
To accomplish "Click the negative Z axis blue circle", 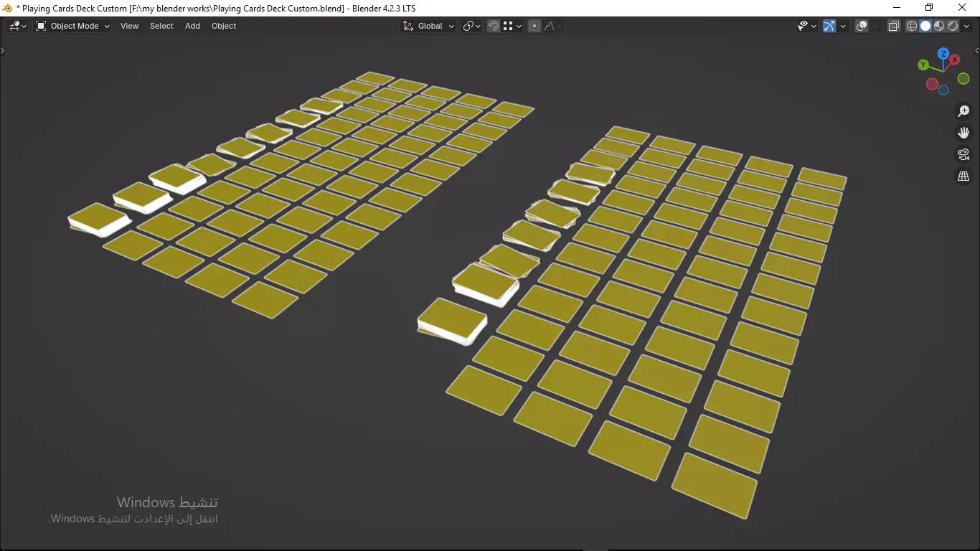I will pyautogui.click(x=943, y=90).
